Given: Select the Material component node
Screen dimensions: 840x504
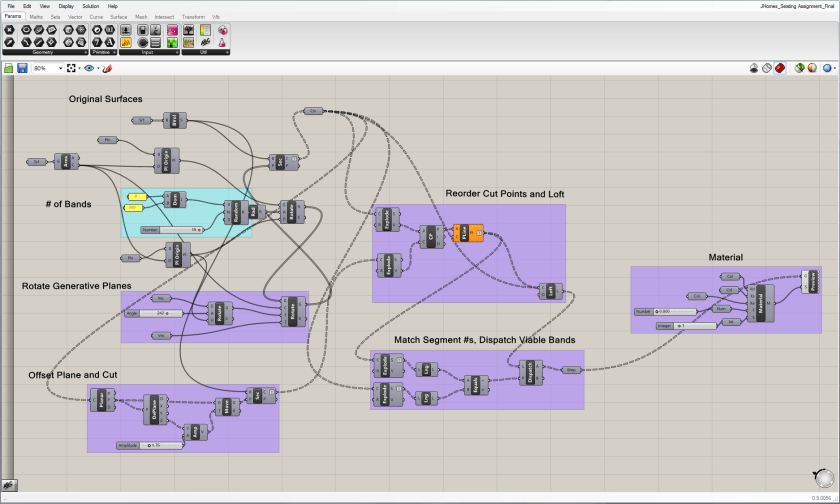Looking at the screenshot, I should (766, 297).
